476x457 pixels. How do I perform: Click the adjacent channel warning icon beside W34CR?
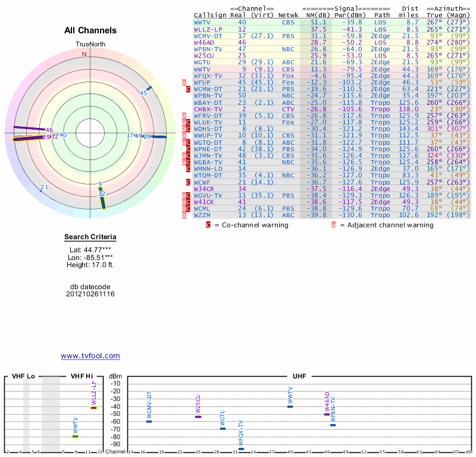[x=184, y=189]
